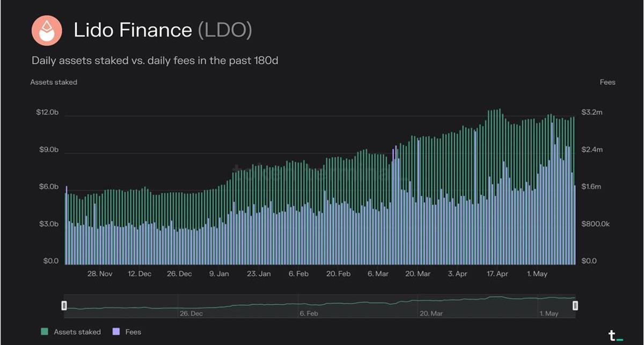Click the "$0.0" label on the left axis
This screenshot has height=345, width=644.
51,261
